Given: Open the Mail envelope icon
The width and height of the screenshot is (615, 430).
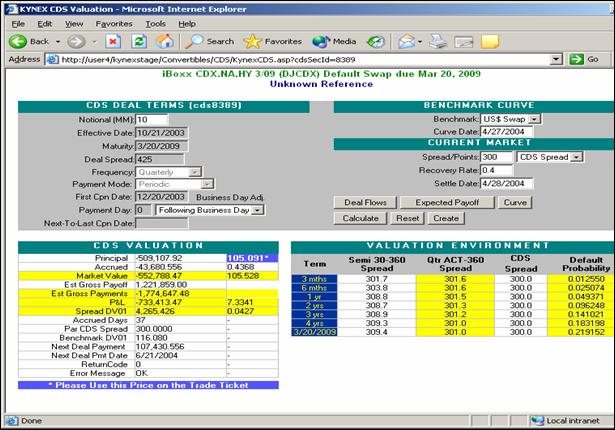Looking at the screenshot, I should [407, 41].
